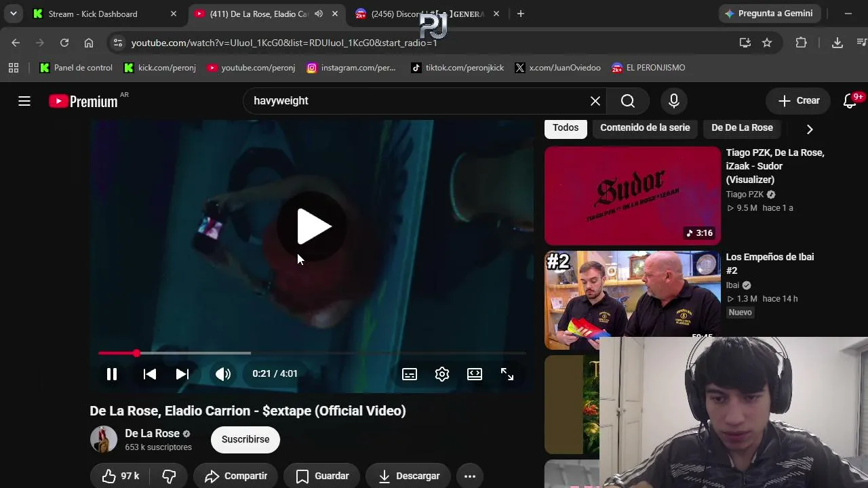The height and width of the screenshot is (488, 868).
Task: Show more filter chips with the arrow
Action: 810,129
